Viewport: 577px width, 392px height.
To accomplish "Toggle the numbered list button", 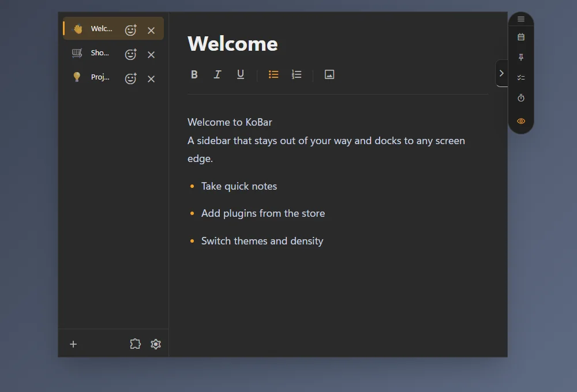I will [x=297, y=74].
